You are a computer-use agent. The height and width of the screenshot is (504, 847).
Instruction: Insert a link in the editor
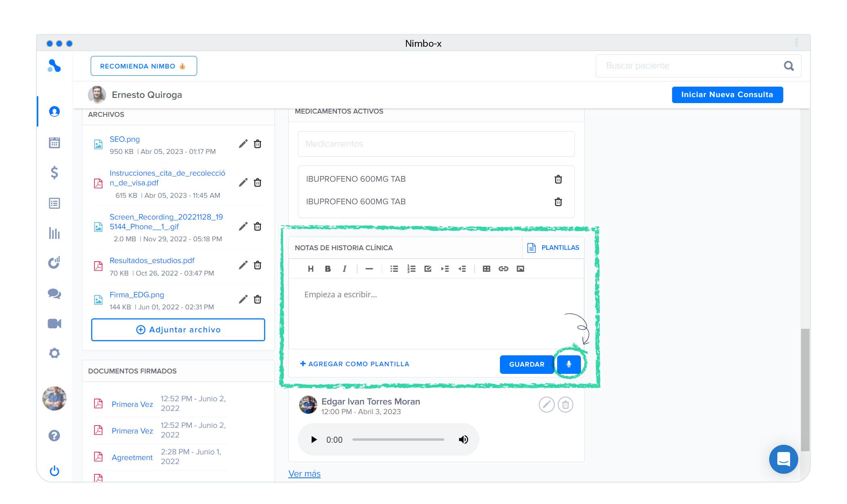pyautogui.click(x=503, y=269)
